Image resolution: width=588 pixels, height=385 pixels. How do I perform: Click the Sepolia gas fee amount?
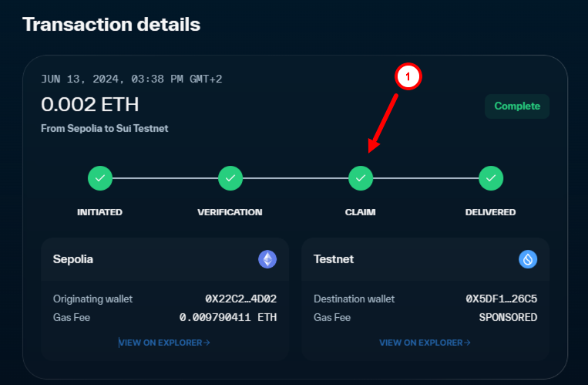pyautogui.click(x=228, y=317)
